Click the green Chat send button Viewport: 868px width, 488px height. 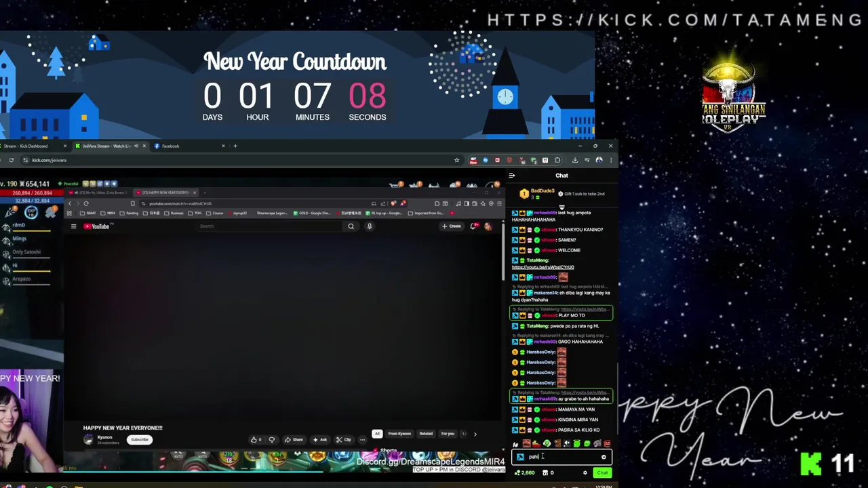(x=602, y=472)
